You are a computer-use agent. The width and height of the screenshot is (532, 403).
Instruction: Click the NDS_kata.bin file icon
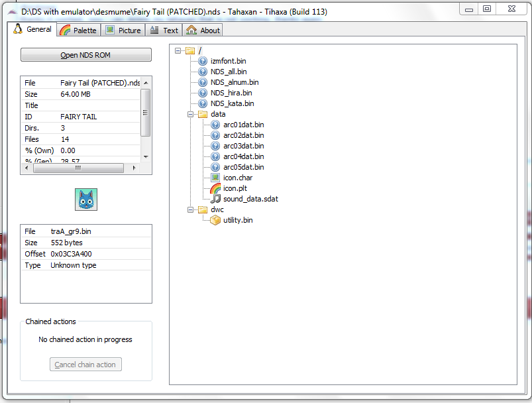[x=203, y=103]
